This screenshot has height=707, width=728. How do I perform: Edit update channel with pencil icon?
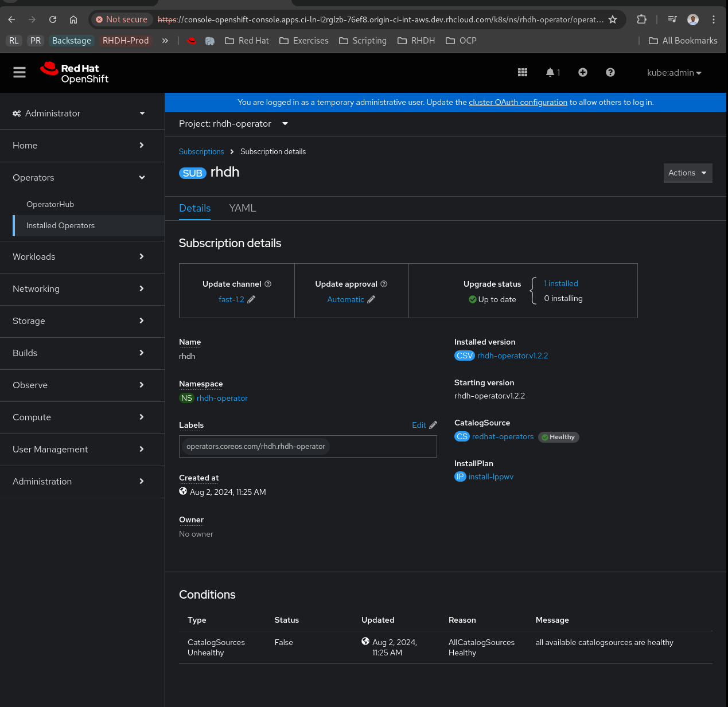[251, 299]
